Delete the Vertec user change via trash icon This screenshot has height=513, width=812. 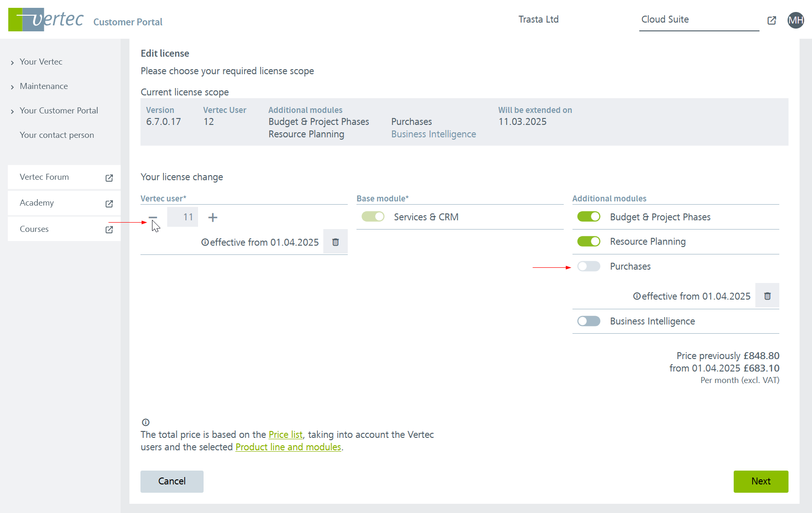click(335, 242)
